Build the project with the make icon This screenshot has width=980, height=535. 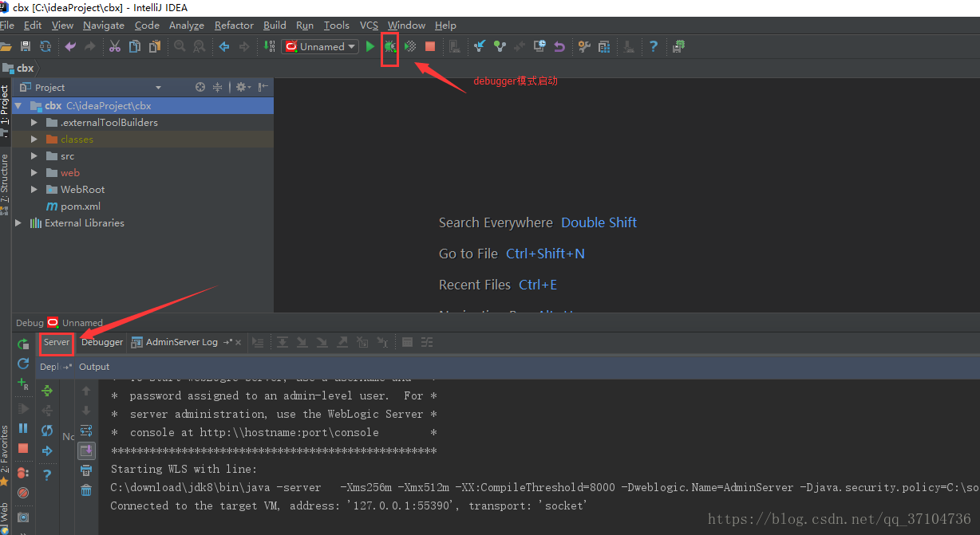[x=269, y=46]
